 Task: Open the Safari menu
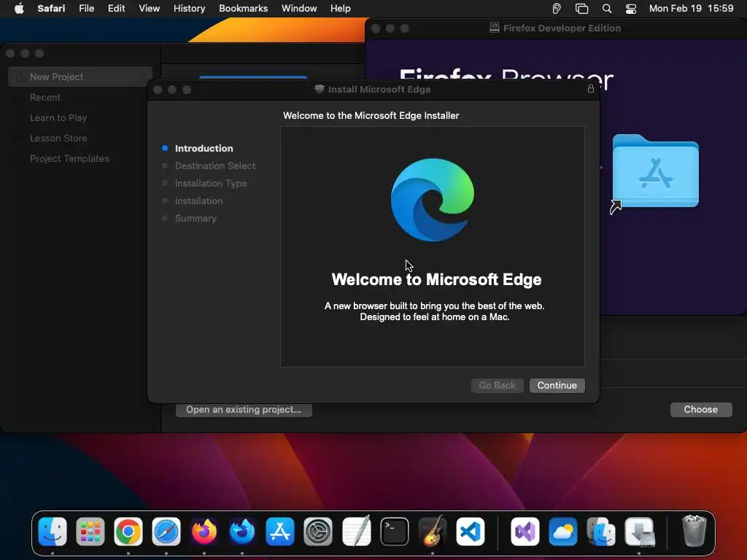pos(51,9)
